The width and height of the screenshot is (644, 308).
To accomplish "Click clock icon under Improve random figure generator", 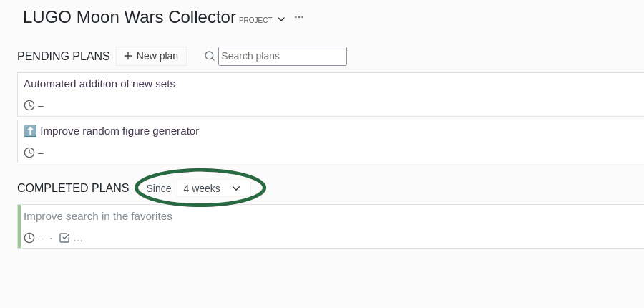I will [29, 153].
